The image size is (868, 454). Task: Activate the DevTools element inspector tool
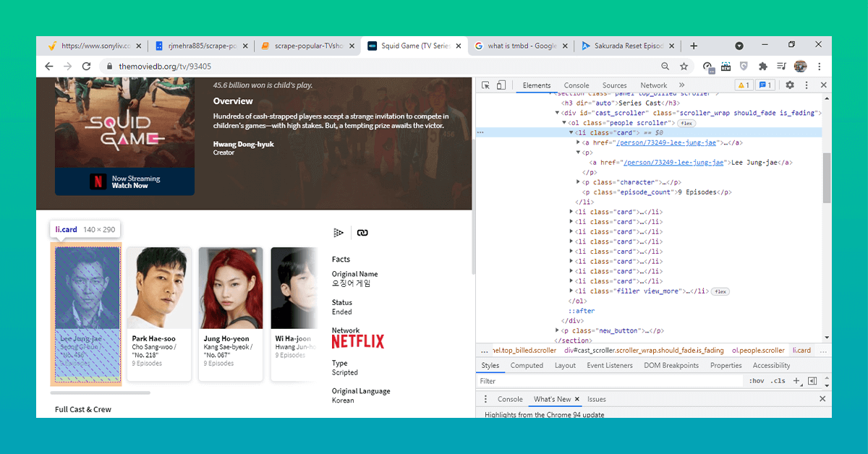(x=486, y=85)
